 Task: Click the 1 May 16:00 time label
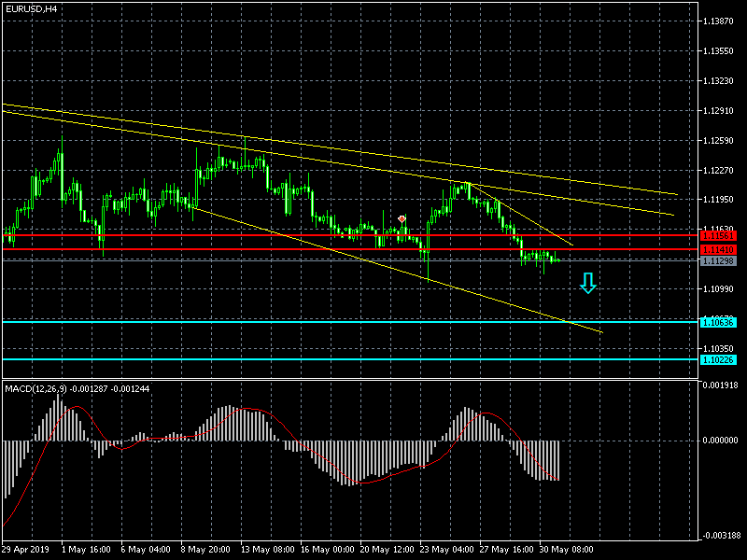(x=86, y=550)
